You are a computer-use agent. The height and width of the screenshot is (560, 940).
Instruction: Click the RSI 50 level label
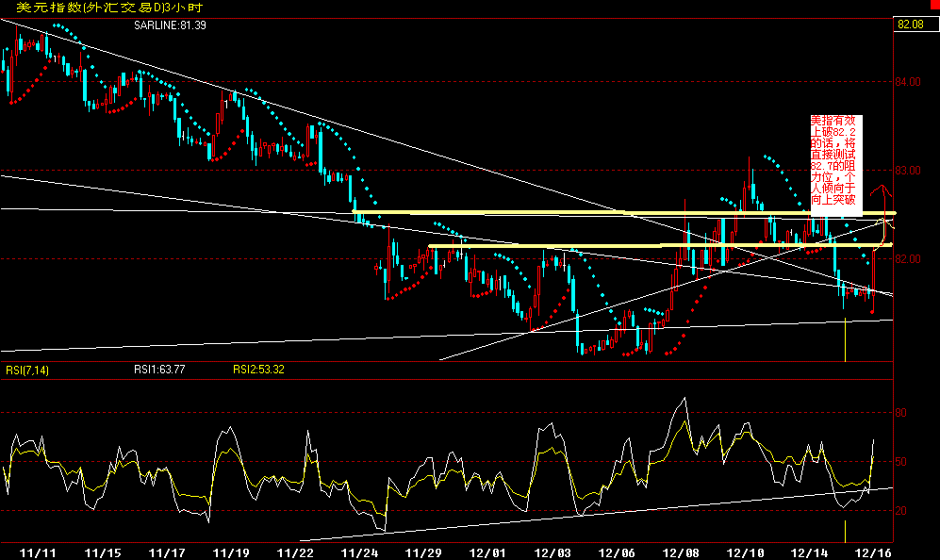point(901,462)
